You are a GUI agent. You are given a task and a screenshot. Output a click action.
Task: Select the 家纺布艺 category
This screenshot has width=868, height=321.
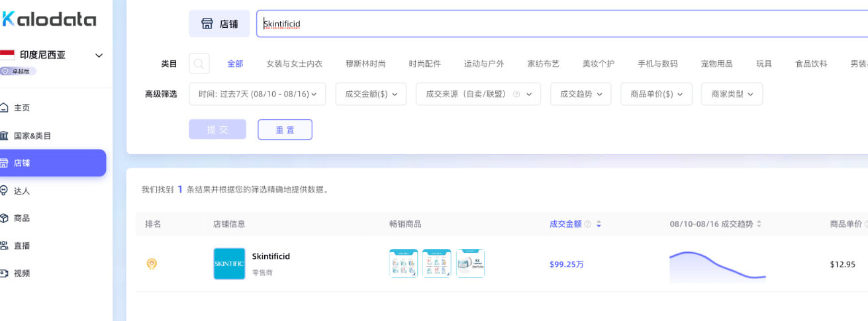(x=543, y=64)
